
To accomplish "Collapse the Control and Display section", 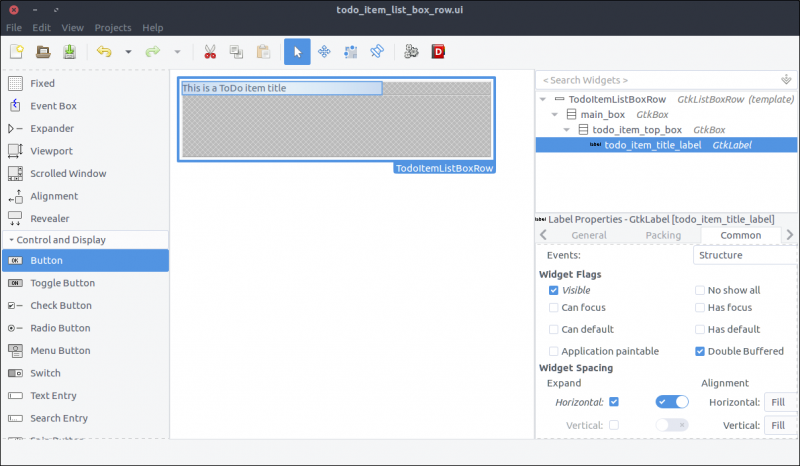I will 10,240.
